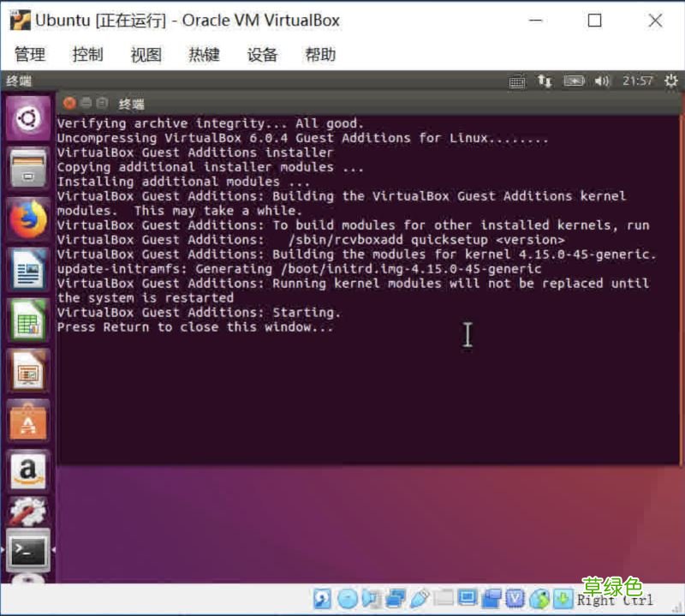Open the Firefox browser from the dock
The width and height of the screenshot is (685, 616).
28,218
